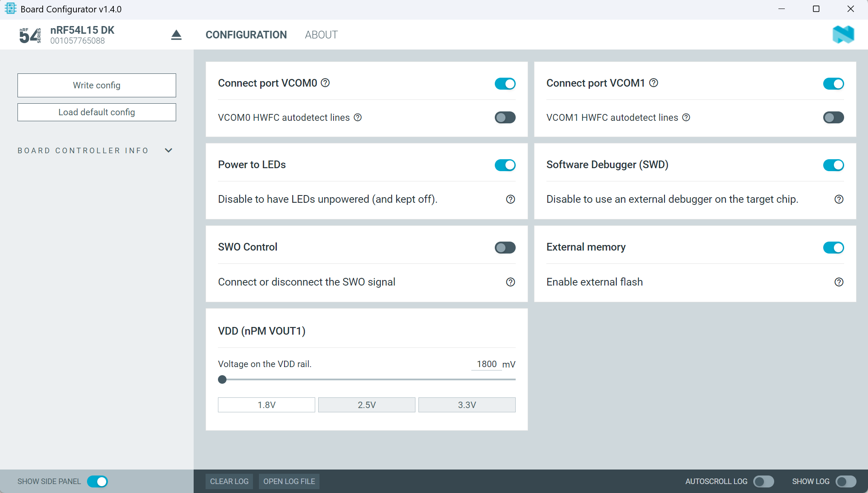The width and height of the screenshot is (868, 493).
Task: Select 2.5V voltage preset
Action: [367, 405]
